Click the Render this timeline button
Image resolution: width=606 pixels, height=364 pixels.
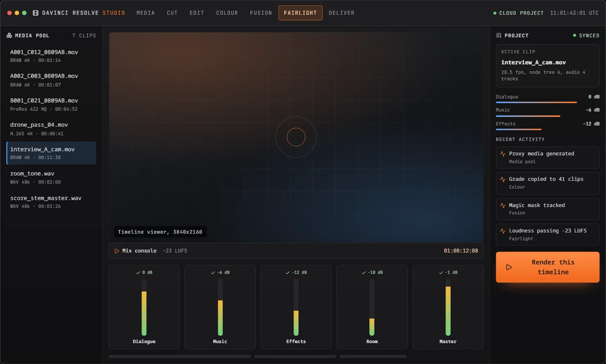pos(548,267)
